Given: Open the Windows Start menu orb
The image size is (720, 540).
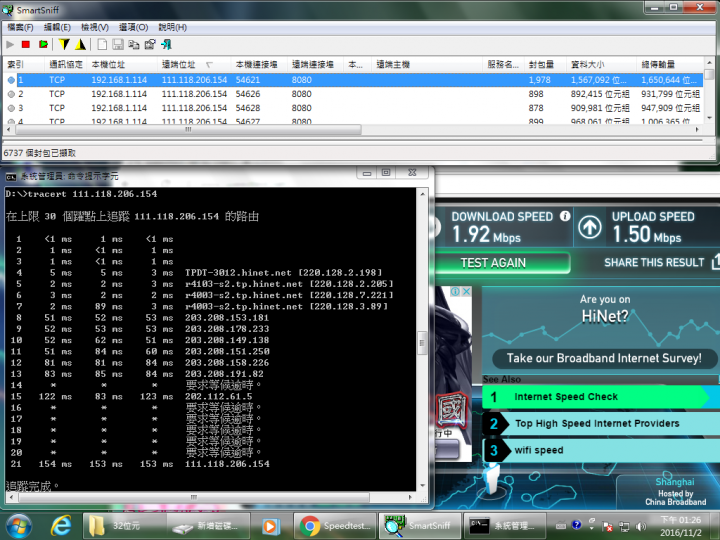Looking at the screenshot, I should coord(19,526).
